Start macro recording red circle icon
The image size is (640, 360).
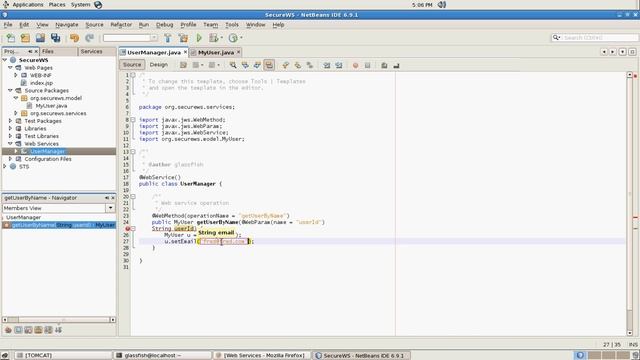(x=355, y=65)
